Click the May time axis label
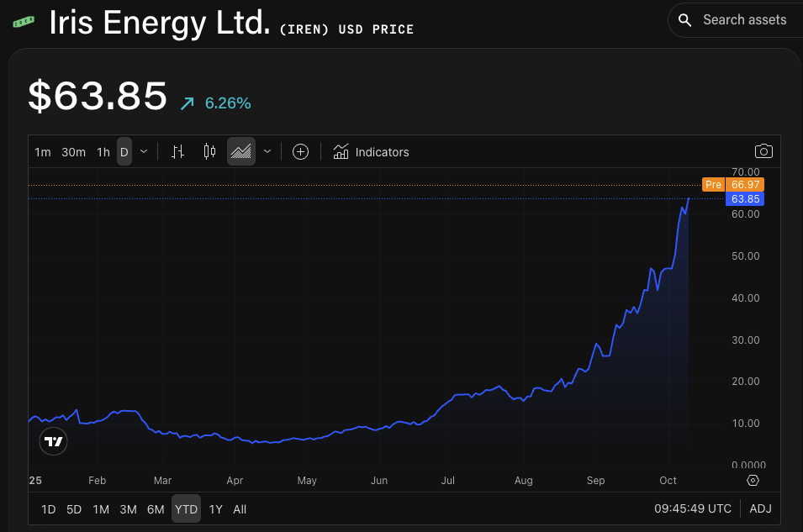 [x=307, y=480]
